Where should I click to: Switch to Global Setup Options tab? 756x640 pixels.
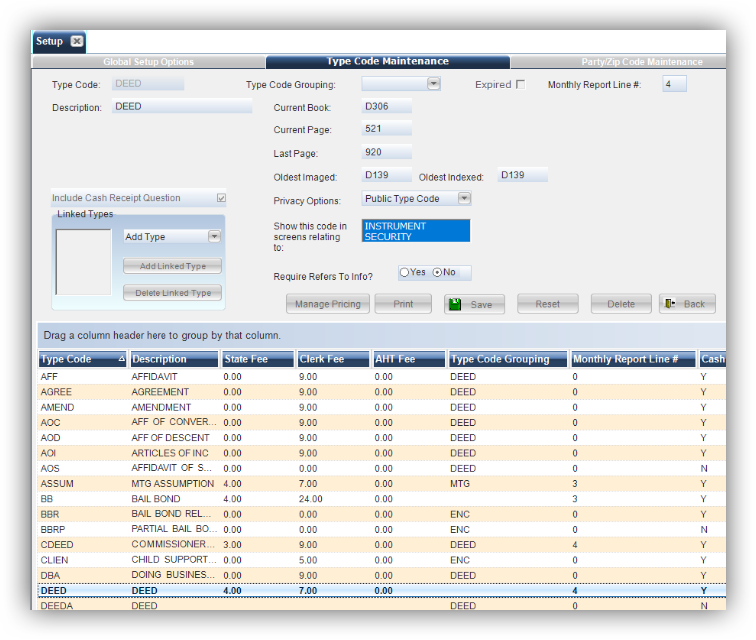tap(148, 62)
